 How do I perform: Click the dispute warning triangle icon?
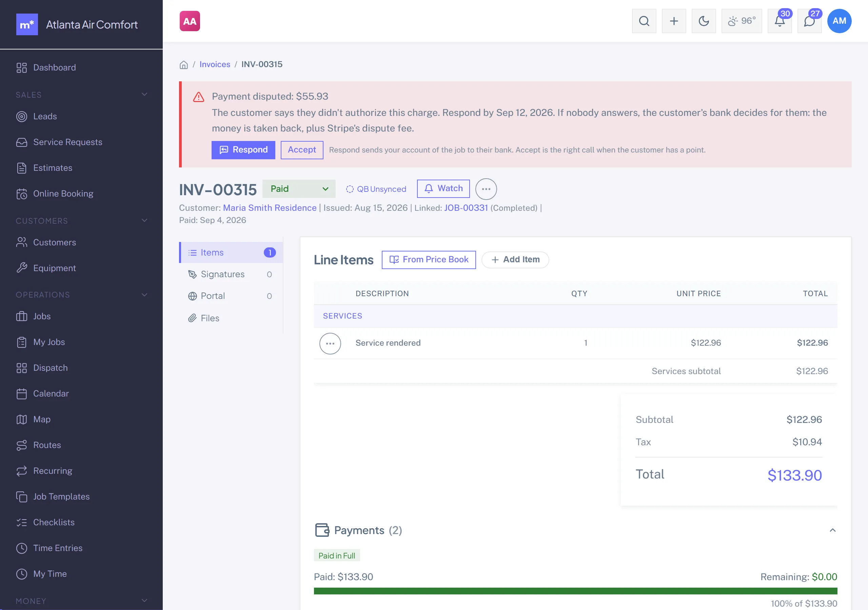tap(198, 97)
